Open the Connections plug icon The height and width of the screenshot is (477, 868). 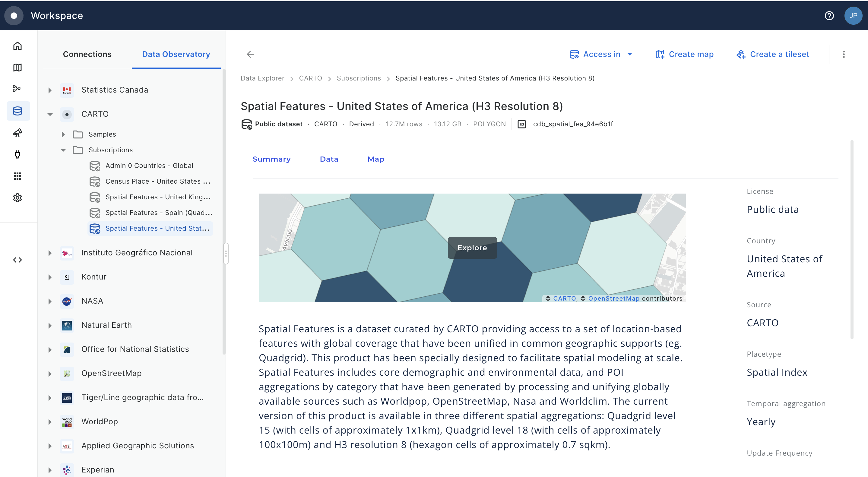pyautogui.click(x=17, y=154)
